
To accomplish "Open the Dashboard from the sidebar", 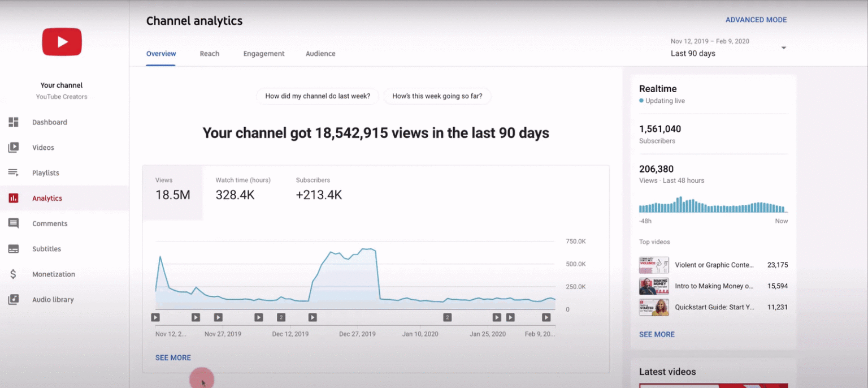I will click(x=50, y=122).
